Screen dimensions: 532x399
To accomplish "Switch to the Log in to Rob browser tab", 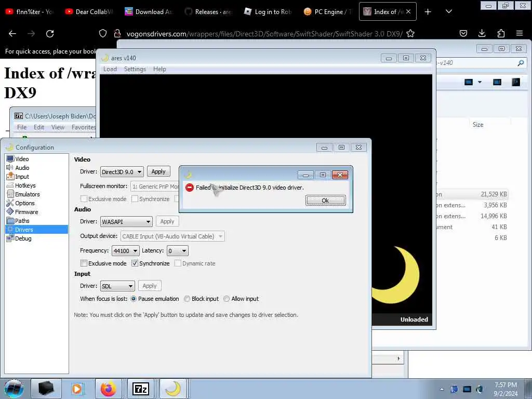I will [269, 11].
